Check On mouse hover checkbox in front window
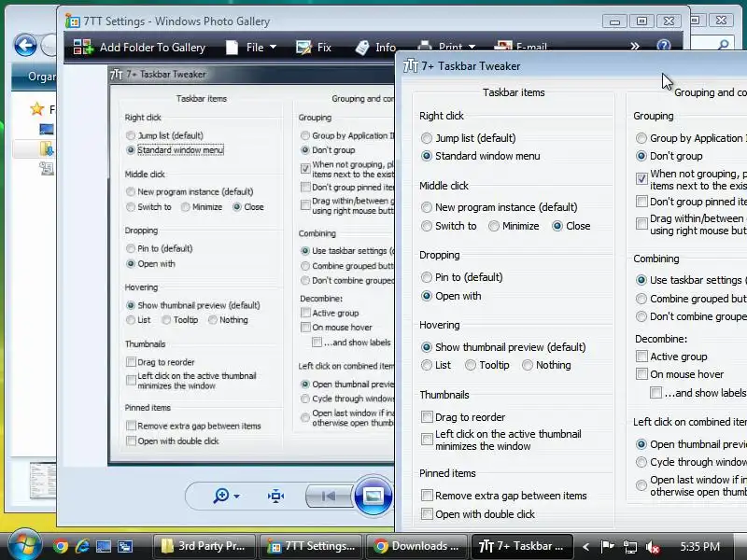The image size is (747, 560). pyautogui.click(x=641, y=374)
